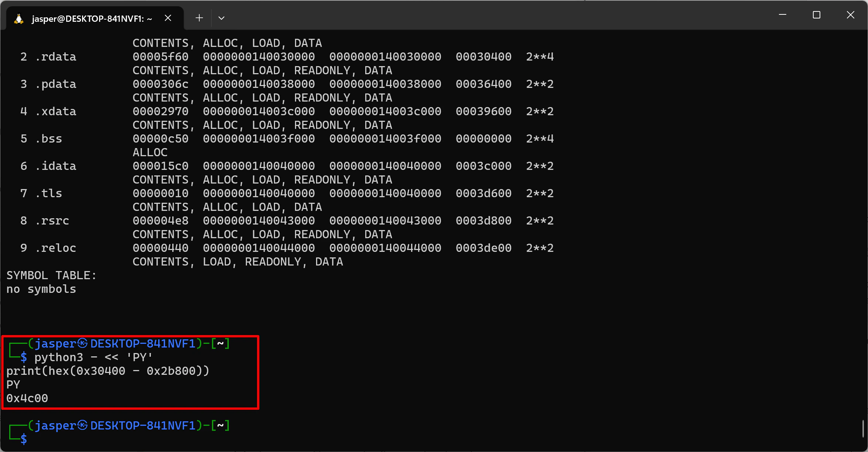Click the python3 - << 'PY' command
This screenshot has width=868, height=452.
click(x=93, y=357)
